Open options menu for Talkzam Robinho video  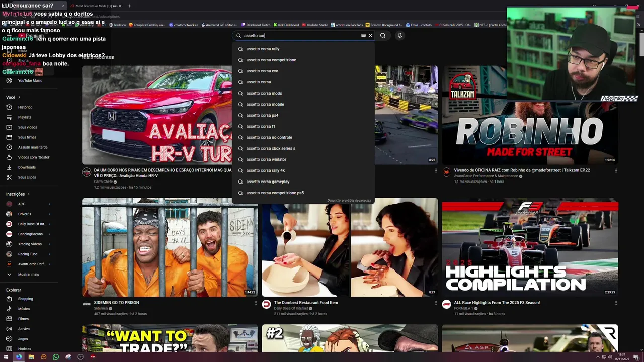616,171
